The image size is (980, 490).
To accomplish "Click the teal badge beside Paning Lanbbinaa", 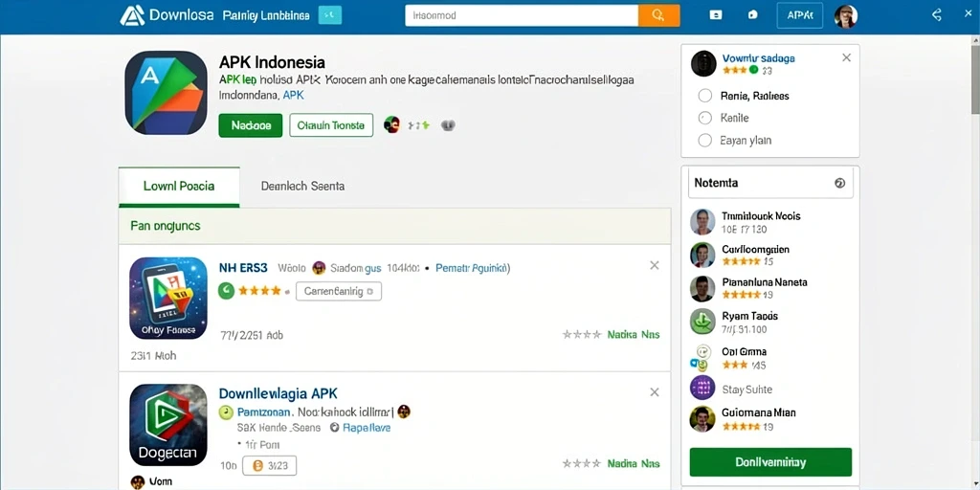I will 330,15.
